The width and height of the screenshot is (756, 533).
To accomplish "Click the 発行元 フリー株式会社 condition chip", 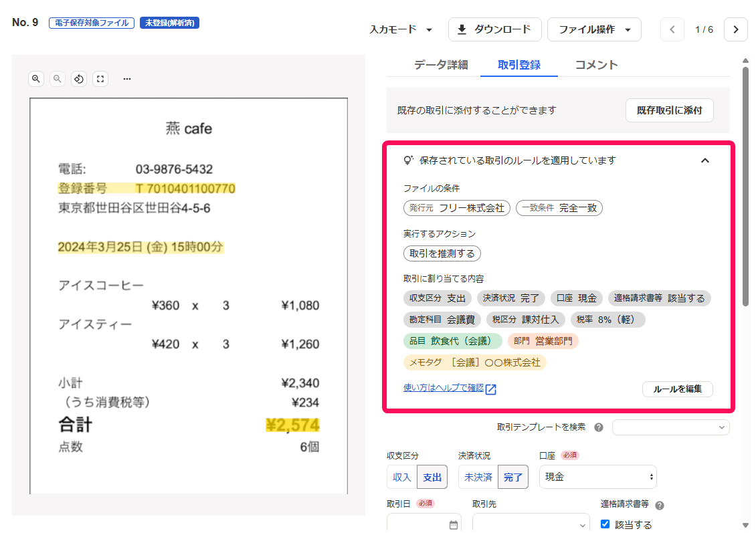I will (x=456, y=208).
